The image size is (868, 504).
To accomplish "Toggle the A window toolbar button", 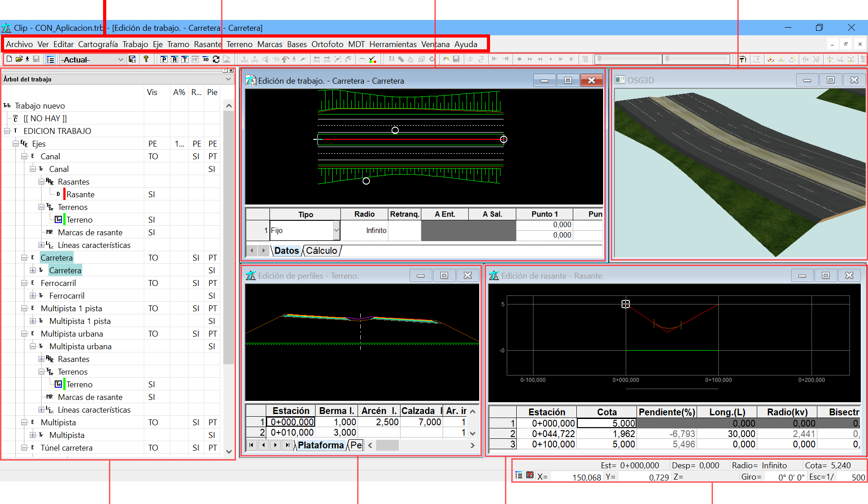I will click(x=174, y=59).
